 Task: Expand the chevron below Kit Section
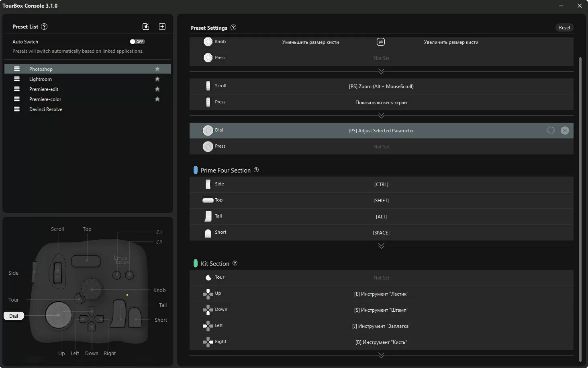pos(381,355)
